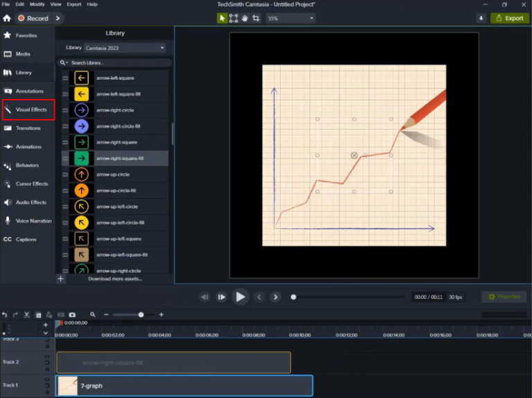Click the canvas center anchor handle
532x398 pixels.
point(354,155)
